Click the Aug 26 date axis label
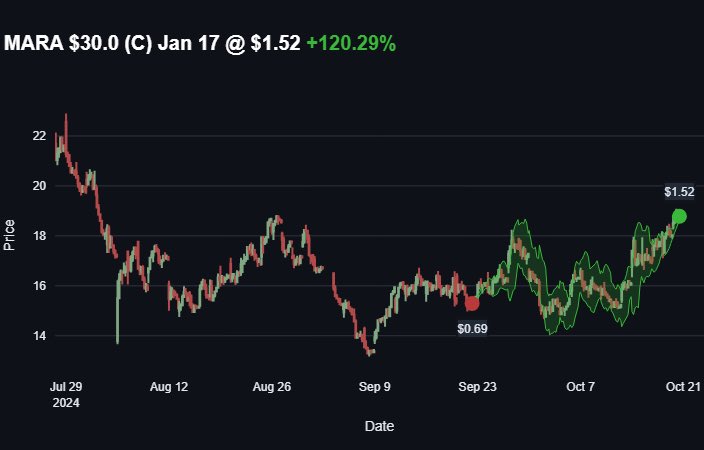This screenshot has height=450, width=704. click(272, 387)
